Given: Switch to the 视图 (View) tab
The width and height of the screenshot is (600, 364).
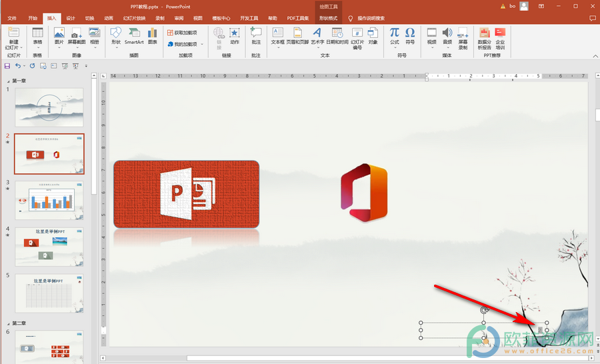Looking at the screenshot, I should tap(198, 18).
